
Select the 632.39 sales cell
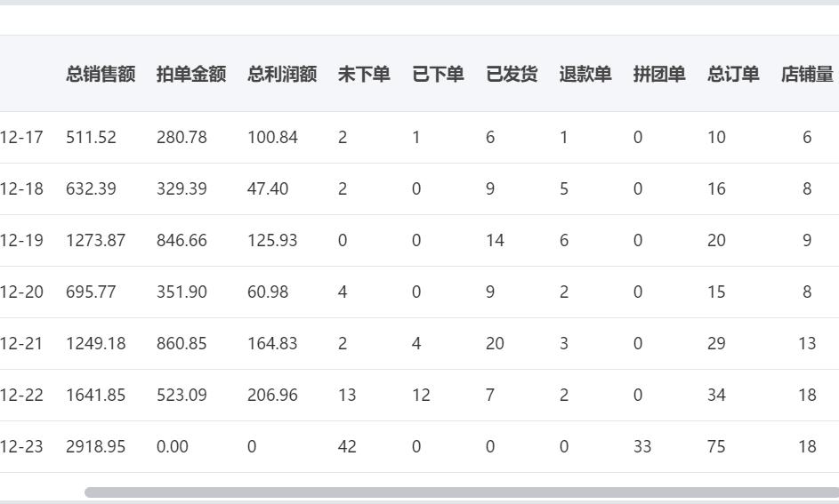(x=91, y=189)
